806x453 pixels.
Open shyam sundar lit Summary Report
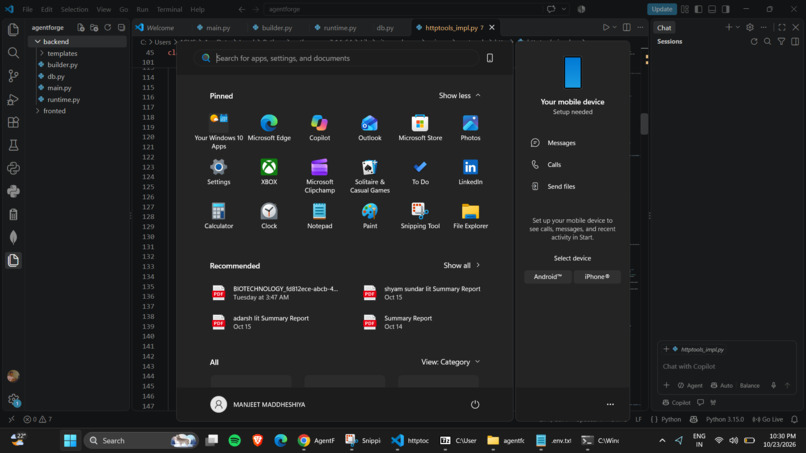coord(424,293)
